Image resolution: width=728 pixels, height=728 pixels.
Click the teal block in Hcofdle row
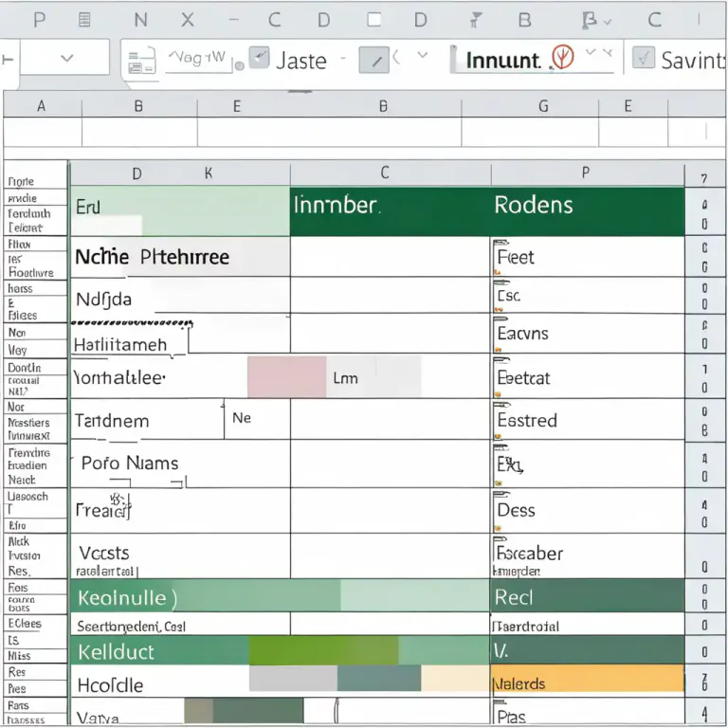pyautogui.click(x=379, y=678)
